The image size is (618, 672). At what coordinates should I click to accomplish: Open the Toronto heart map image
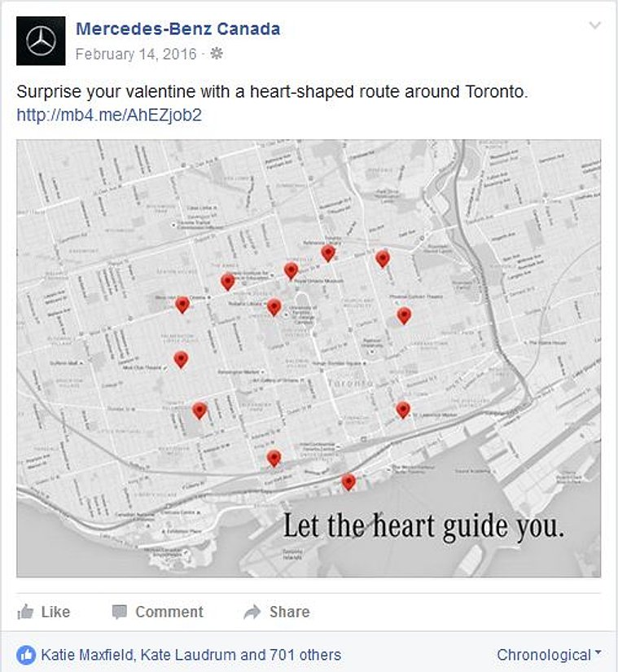(x=309, y=358)
